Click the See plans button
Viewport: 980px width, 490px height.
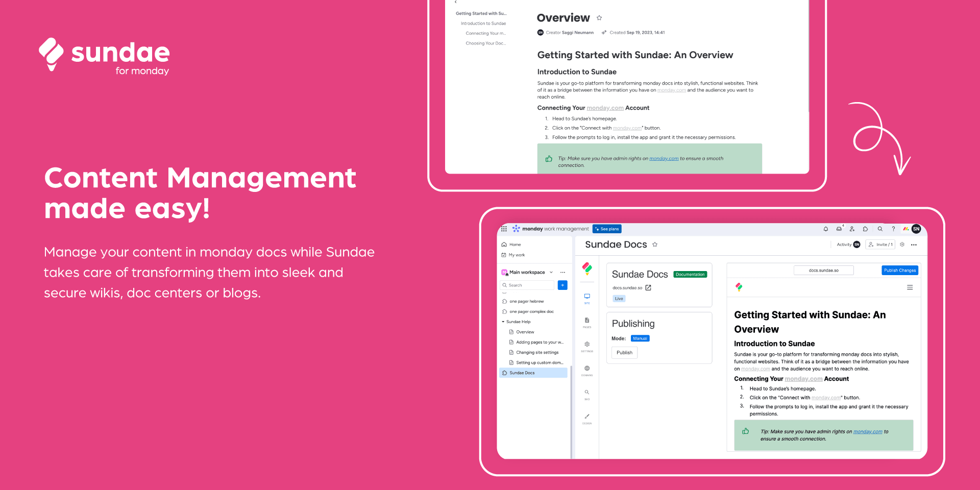click(x=607, y=229)
